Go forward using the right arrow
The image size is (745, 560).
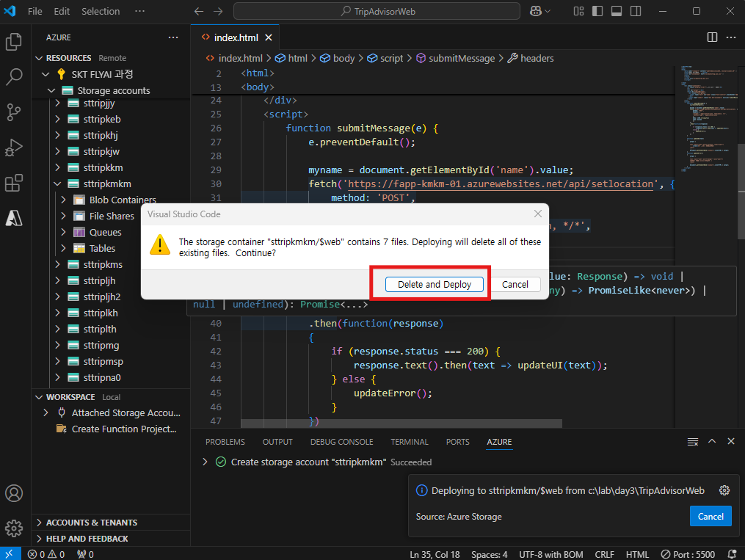(218, 11)
